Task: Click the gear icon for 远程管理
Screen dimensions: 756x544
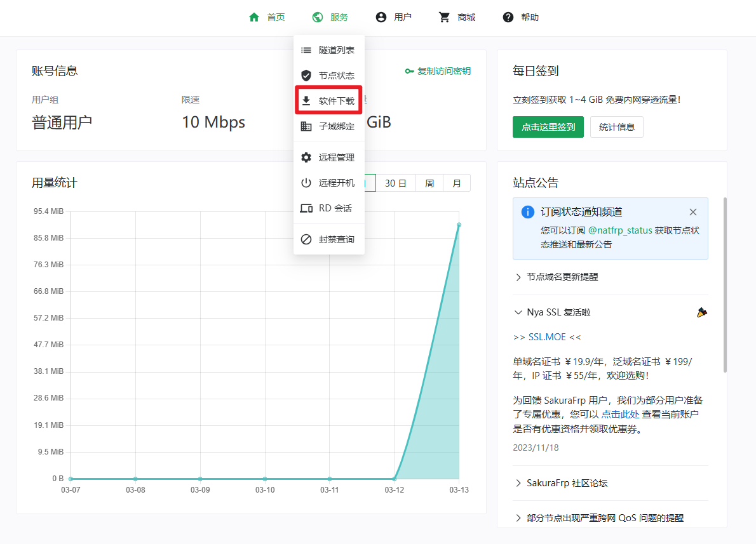Action: (306, 157)
